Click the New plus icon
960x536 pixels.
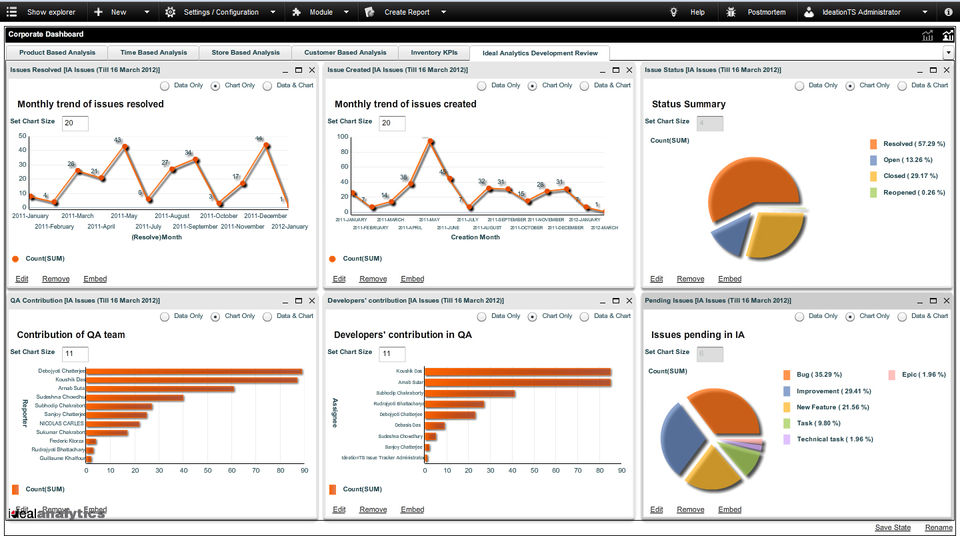pos(98,12)
